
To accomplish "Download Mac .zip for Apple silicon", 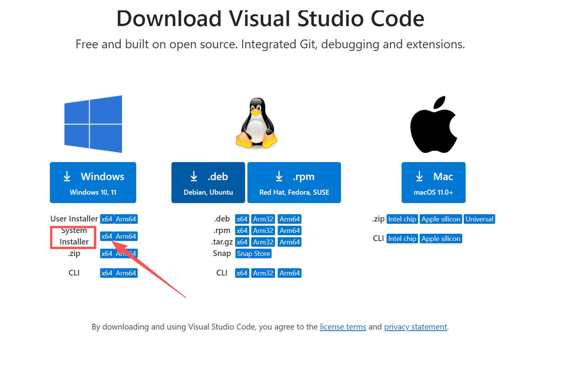I will (441, 219).
